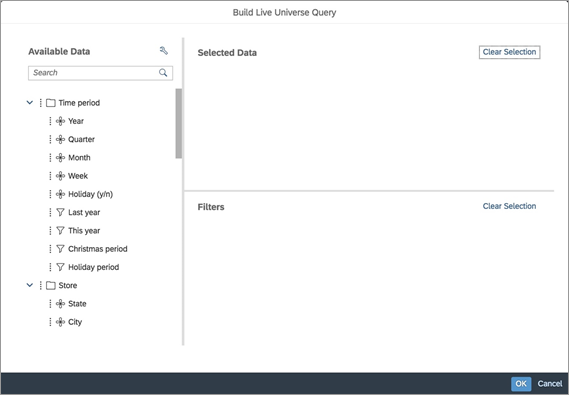Select the Holiday (y/n) dimension
This screenshot has height=395, width=569.
point(90,194)
